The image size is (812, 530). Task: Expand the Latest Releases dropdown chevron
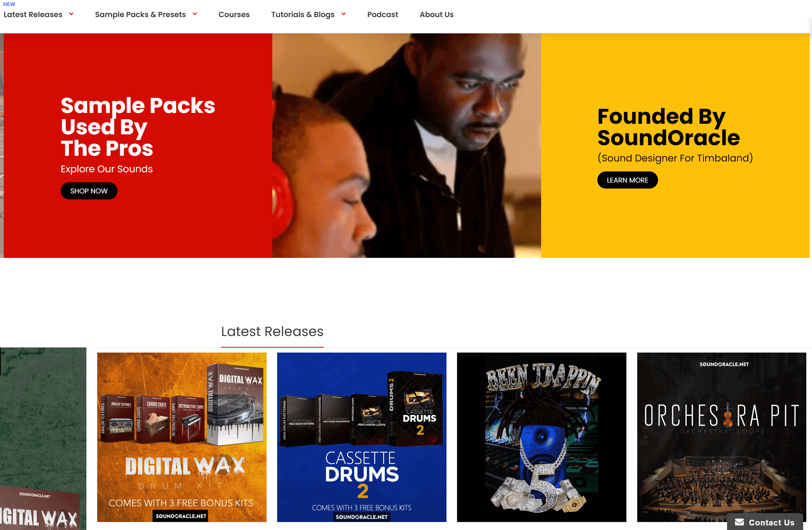point(71,14)
